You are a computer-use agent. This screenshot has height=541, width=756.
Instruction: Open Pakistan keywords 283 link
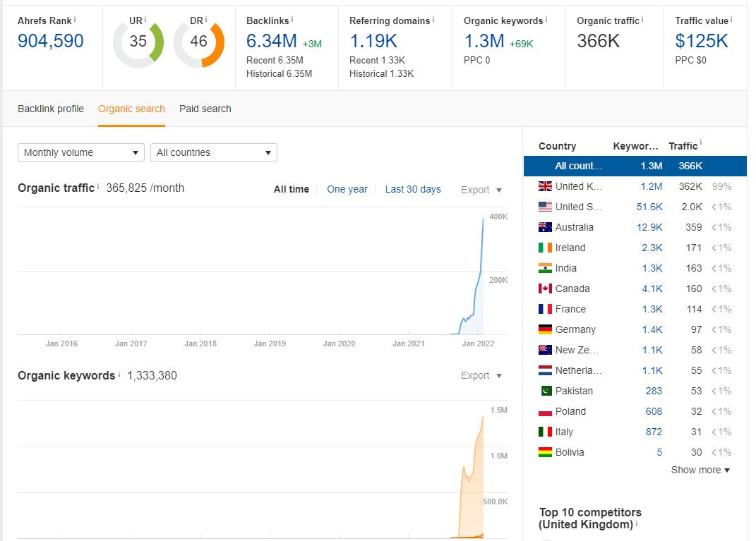(654, 391)
